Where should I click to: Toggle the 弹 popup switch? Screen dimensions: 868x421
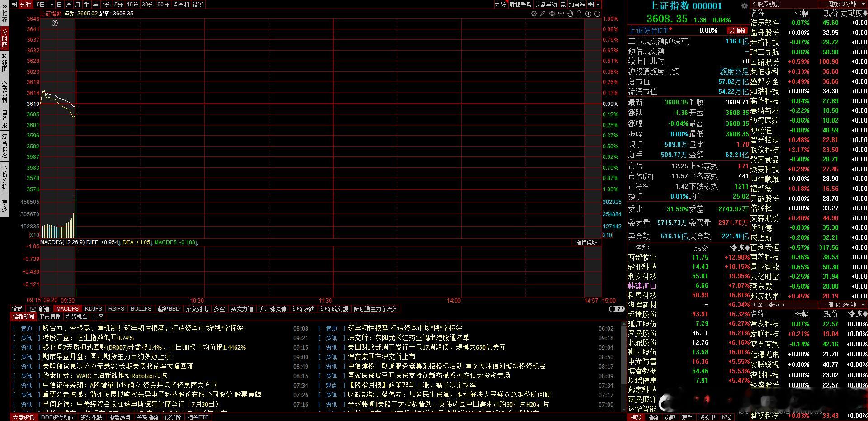coord(617,309)
